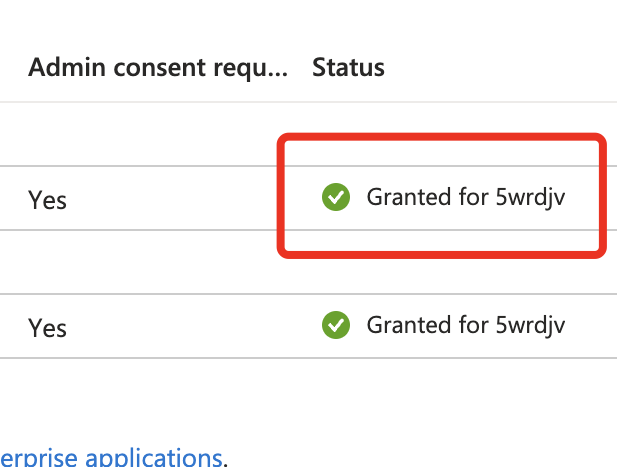Click the truncation ellipsis in the Admin consent header
The height and width of the screenshot is (467, 617).
click(279, 70)
